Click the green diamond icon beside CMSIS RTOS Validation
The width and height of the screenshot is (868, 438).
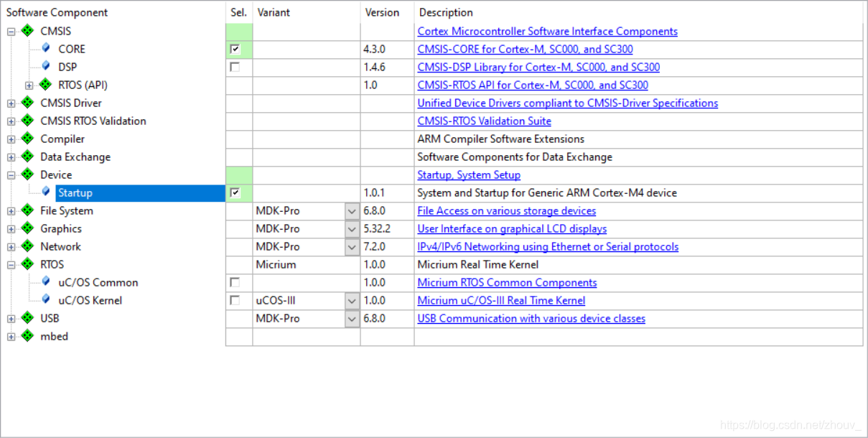tap(28, 121)
